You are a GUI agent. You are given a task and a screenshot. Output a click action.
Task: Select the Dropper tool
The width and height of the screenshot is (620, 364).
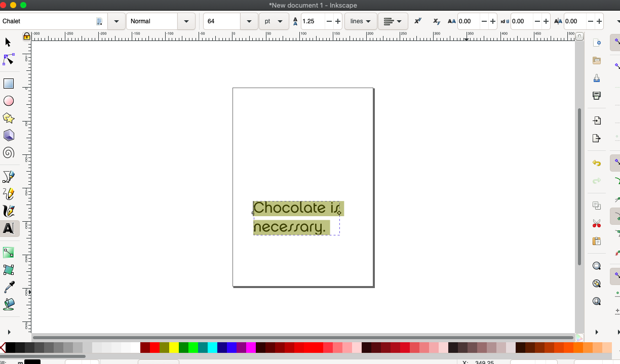pos(8,287)
